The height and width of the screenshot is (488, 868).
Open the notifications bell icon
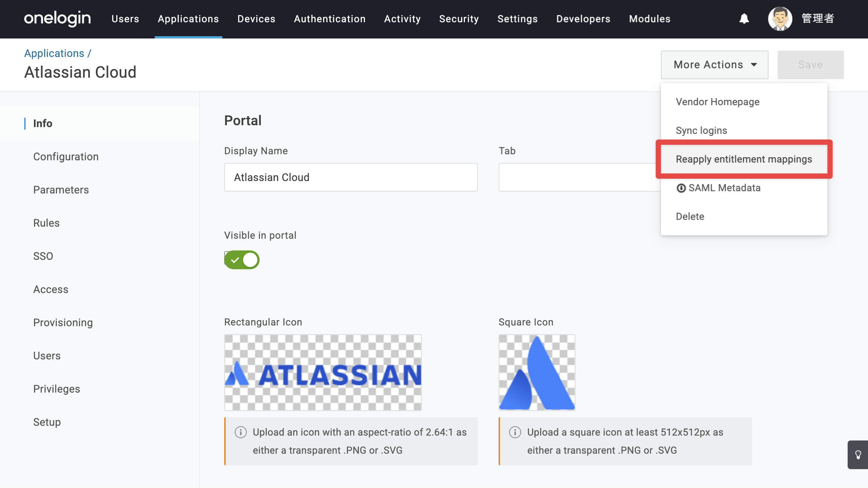[x=744, y=19]
